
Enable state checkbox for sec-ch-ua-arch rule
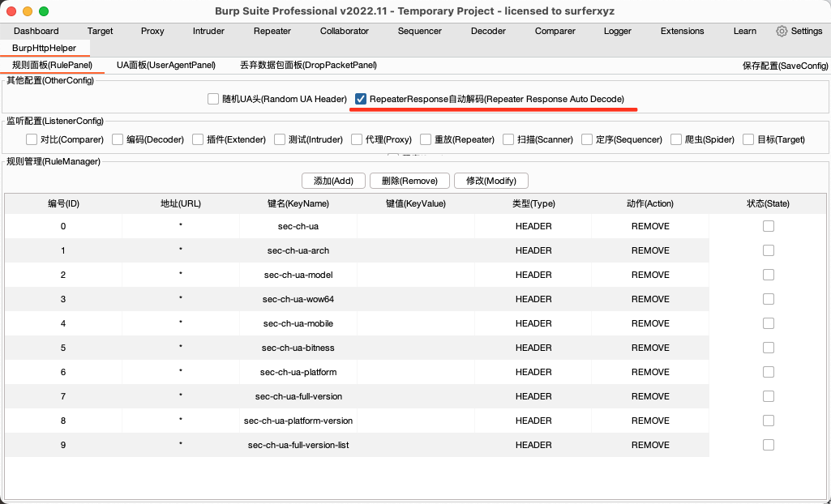tap(769, 250)
